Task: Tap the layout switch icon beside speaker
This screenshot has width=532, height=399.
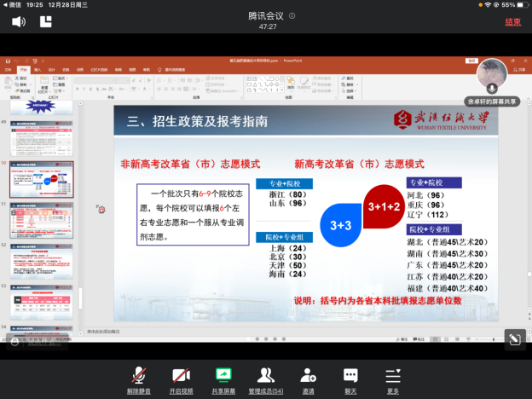Action: (x=46, y=22)
